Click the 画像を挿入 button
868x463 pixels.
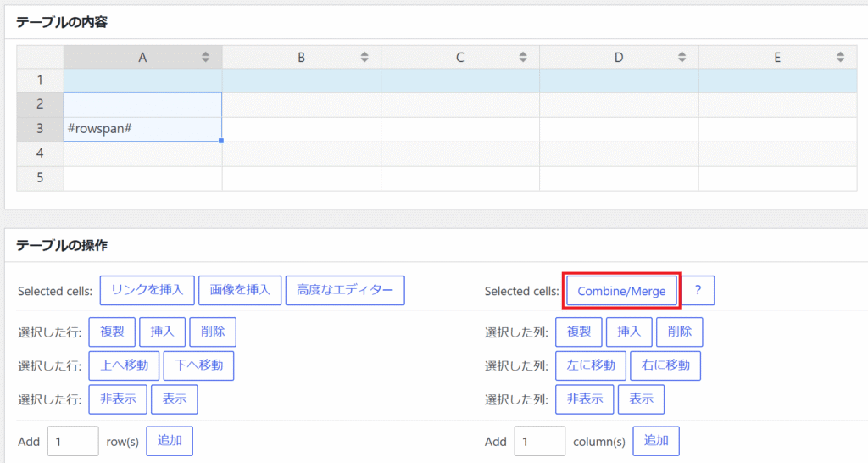point(240,291)
